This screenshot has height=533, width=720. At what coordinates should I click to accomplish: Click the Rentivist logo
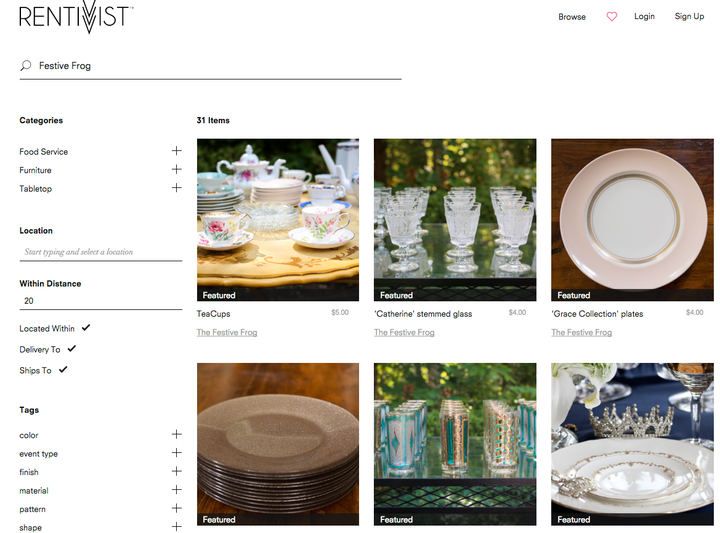[76, 17]
